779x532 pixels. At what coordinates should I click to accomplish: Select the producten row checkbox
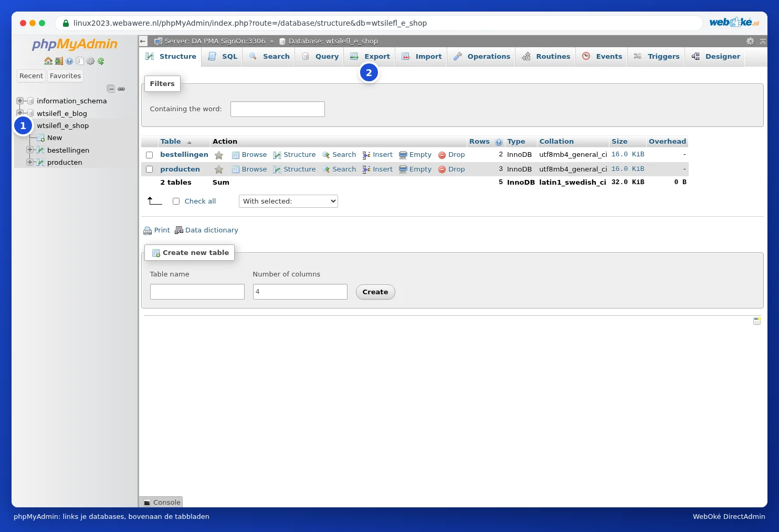click(x=149, y=169)
